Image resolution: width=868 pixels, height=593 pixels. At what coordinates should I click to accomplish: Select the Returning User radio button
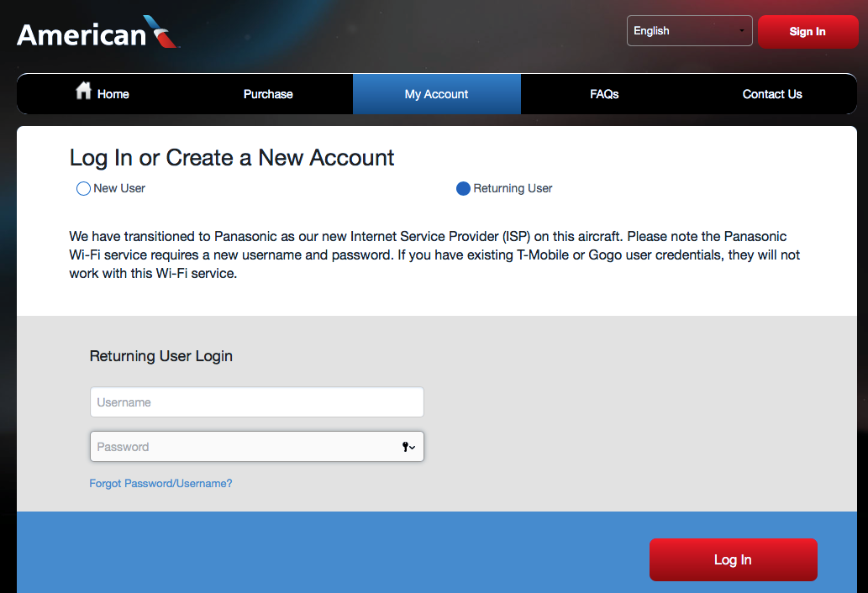[463, 189]
